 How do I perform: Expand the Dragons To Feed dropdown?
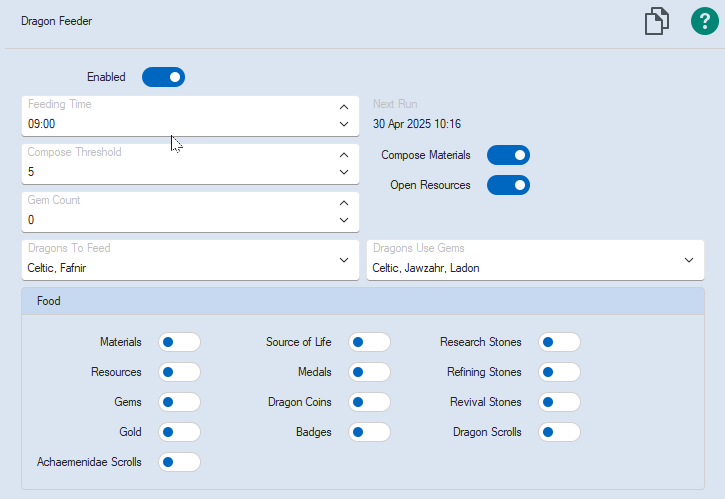tap(344, 260)
